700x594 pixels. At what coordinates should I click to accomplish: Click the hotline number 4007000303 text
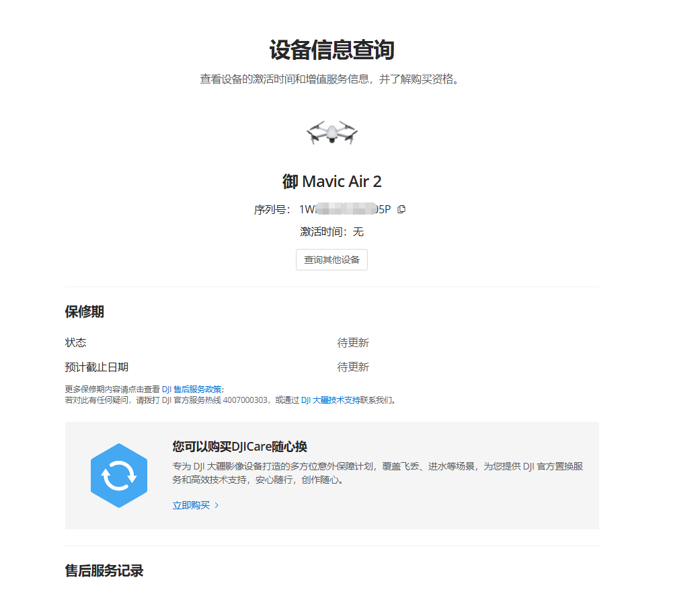click(245, 400)
